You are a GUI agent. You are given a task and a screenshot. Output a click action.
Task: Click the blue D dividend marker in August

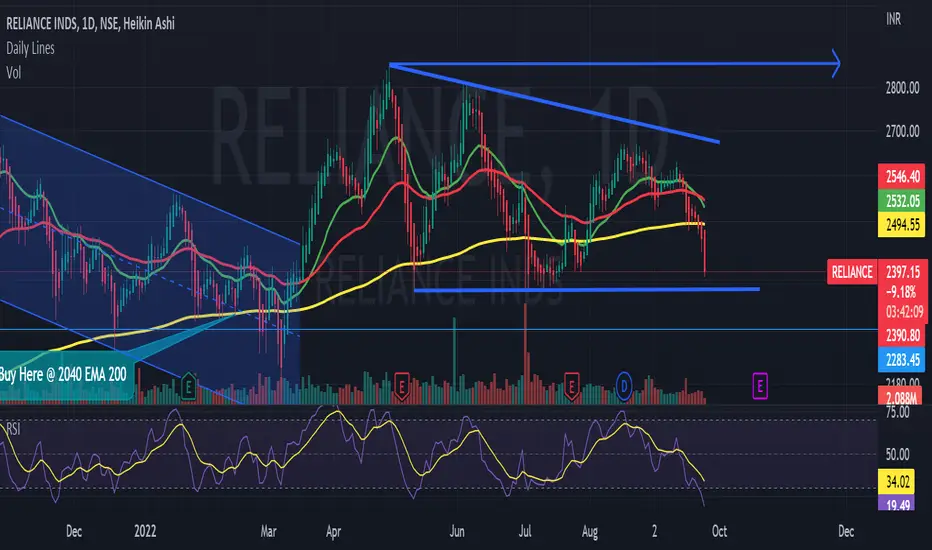(x=624, y=386)
